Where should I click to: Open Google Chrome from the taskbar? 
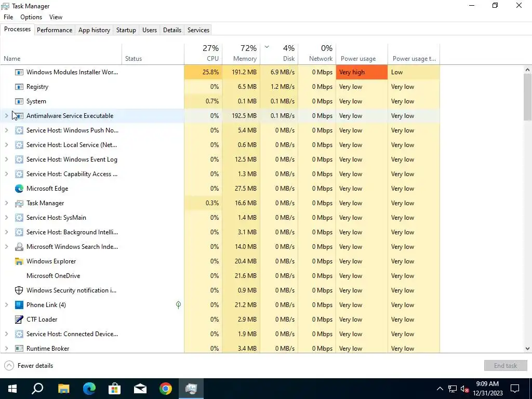click(166, 389)
